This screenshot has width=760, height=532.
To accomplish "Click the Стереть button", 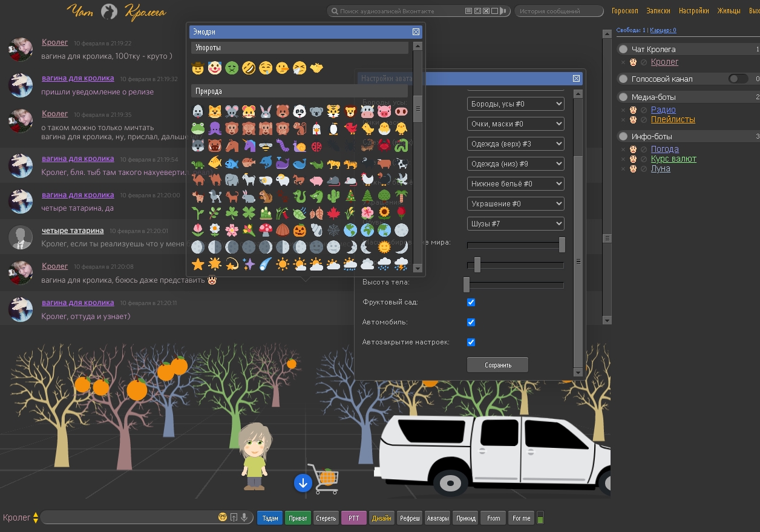I will pyautogui.click(x=326, y=518).
